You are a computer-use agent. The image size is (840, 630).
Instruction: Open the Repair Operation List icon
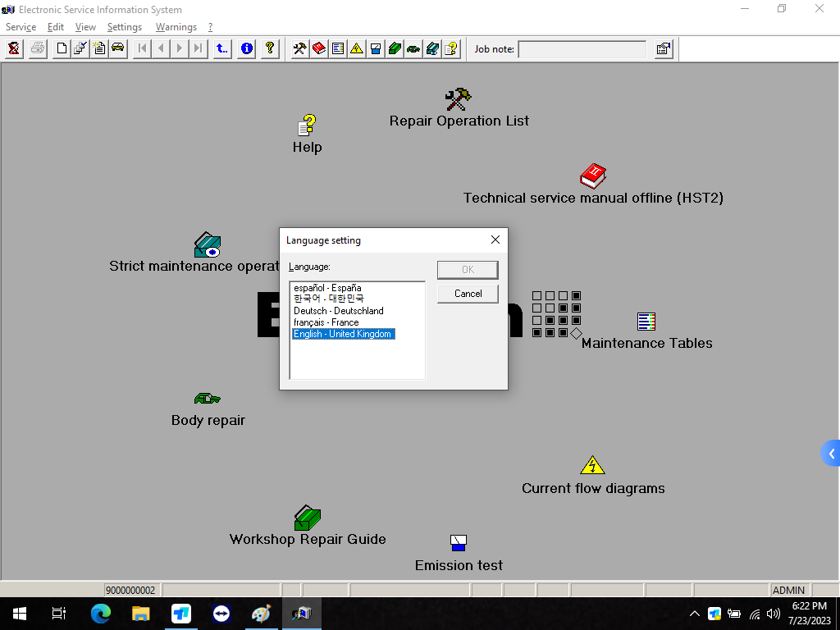[458, 100]
